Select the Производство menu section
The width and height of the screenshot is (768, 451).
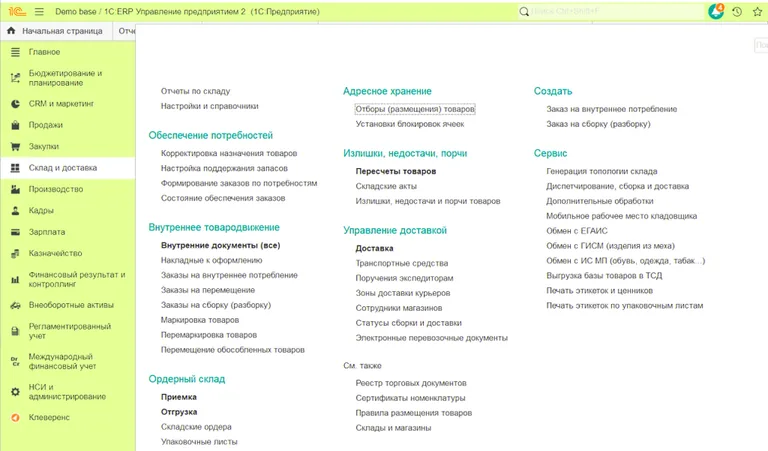[x=56, y=189]
